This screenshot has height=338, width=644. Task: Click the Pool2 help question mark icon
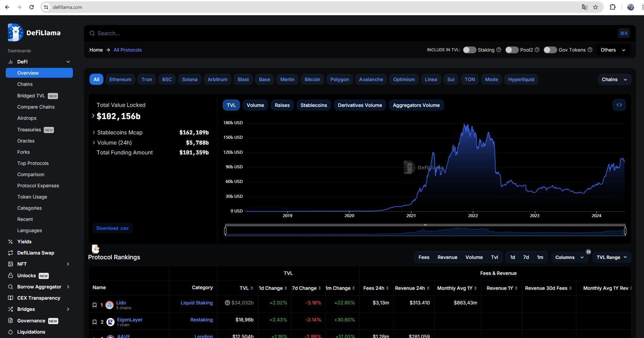[537, 50]
